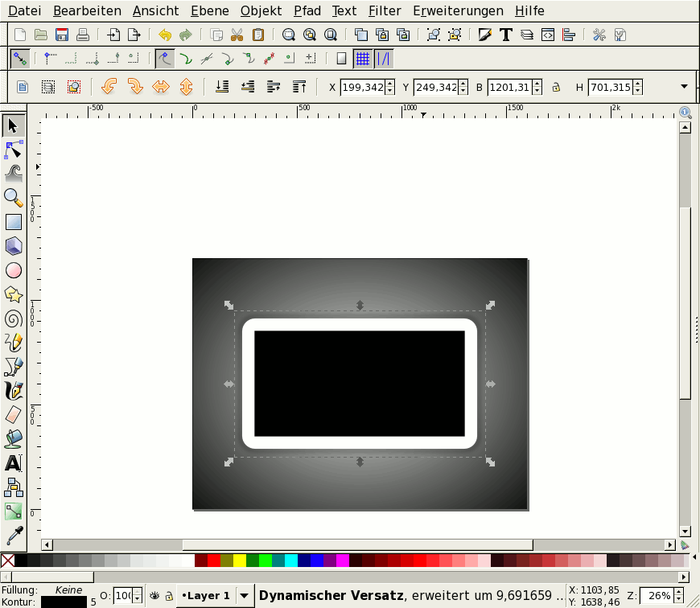Open the Erweiterungen menu

tap(458, 11)
